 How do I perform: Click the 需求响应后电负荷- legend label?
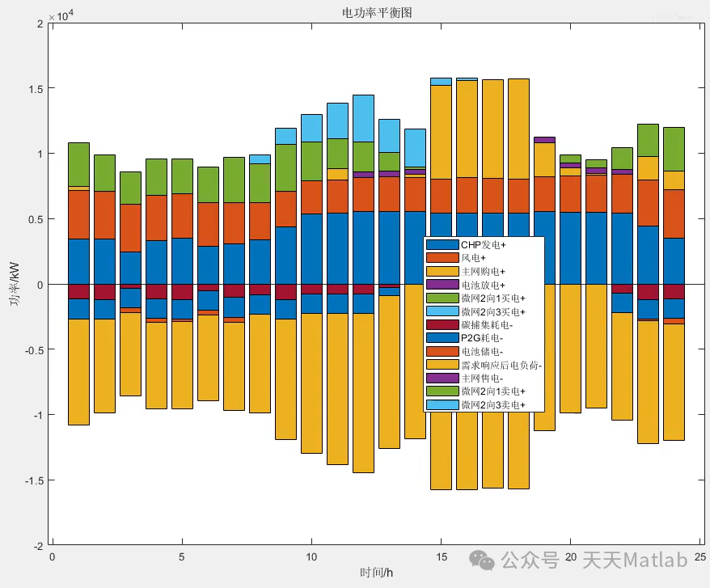501,365
